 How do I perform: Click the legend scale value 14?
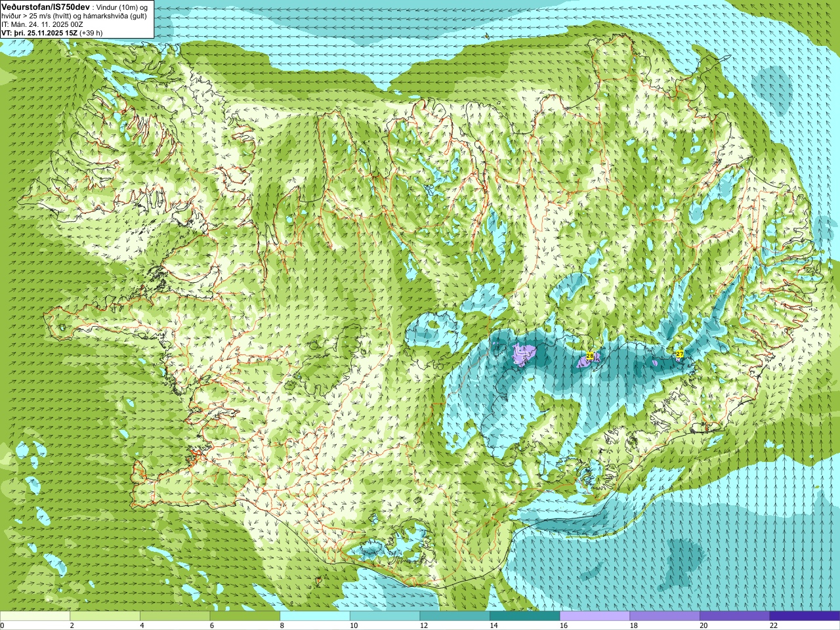pos(493,625)
